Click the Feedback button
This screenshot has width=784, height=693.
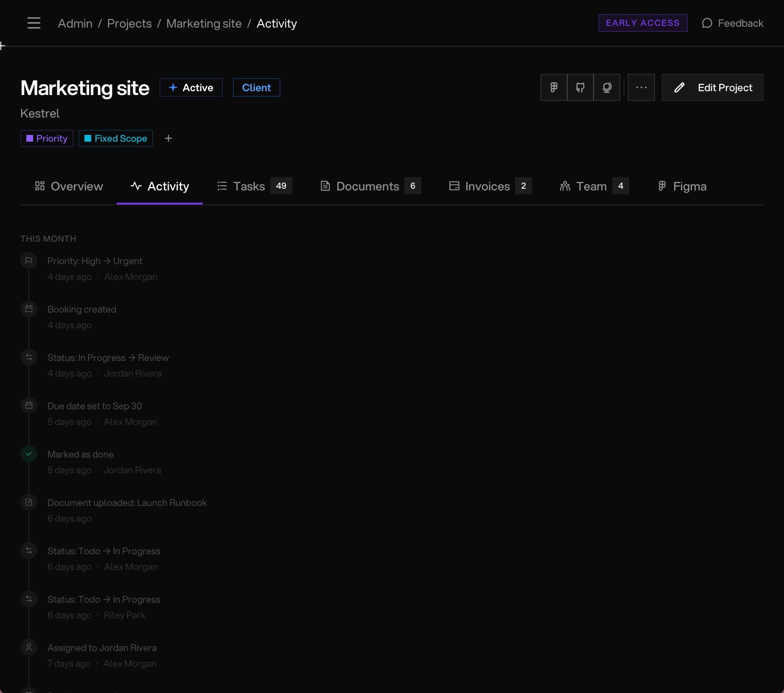tap(733, 23)
